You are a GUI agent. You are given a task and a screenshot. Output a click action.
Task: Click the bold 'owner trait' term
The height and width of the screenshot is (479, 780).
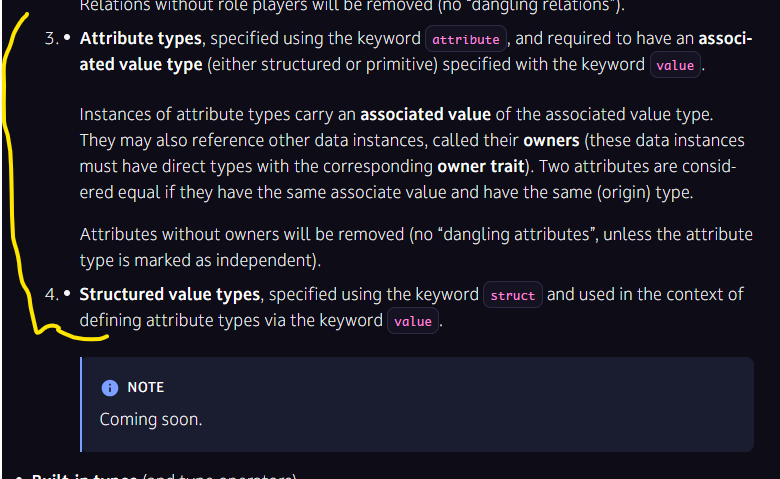(x=481, y=166)
